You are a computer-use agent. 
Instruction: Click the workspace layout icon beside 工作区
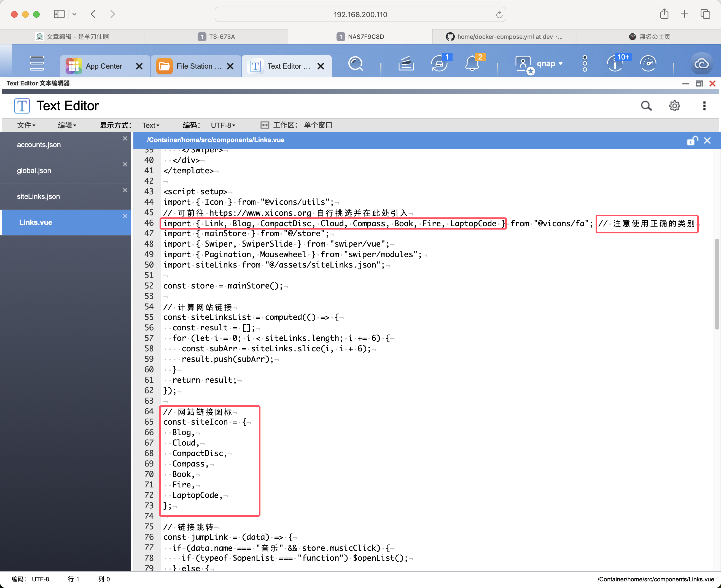[265, 125]
